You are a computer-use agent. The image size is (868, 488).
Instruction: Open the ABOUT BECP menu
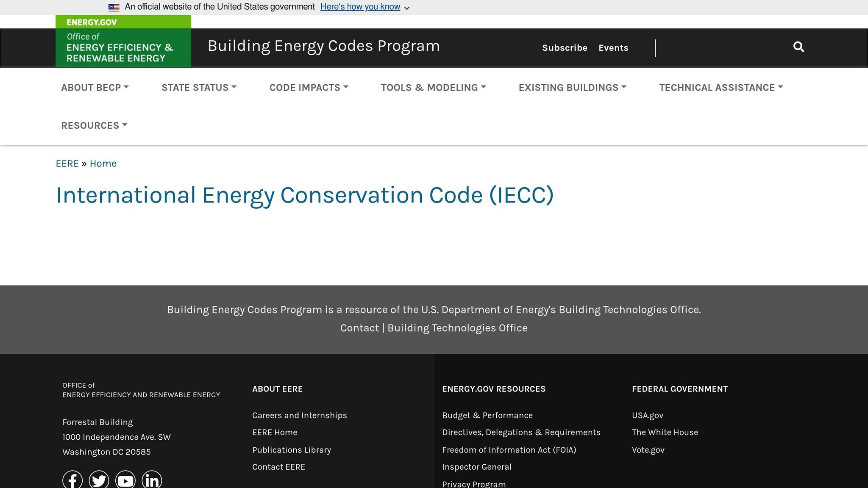tap(95, 87)
